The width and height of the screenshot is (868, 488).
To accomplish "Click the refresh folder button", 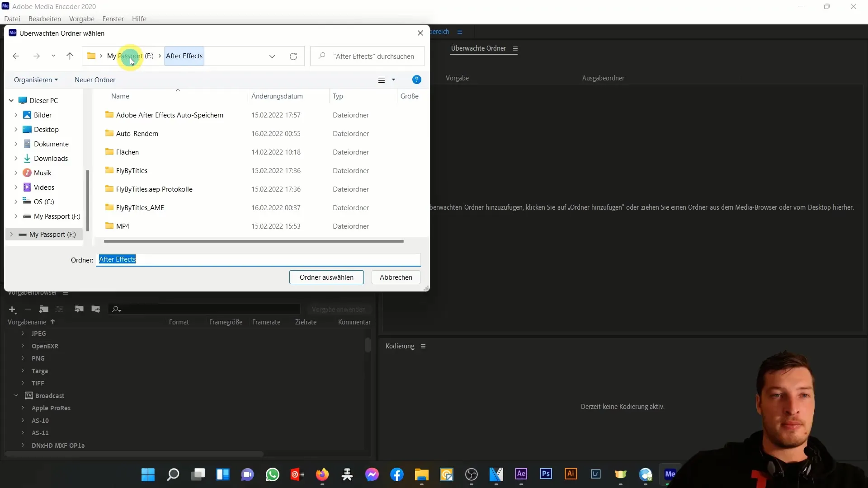I will pos(293,56).
